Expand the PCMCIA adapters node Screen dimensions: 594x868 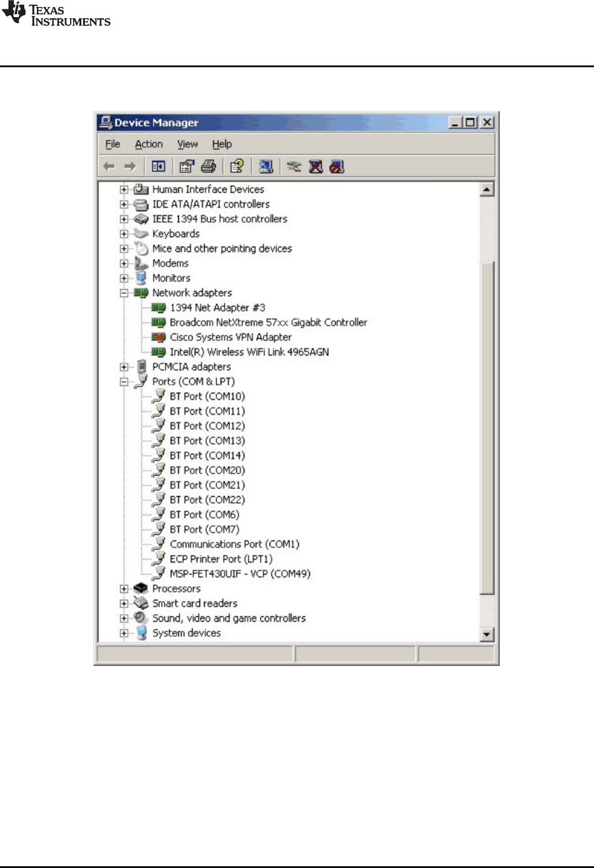pyautogui.click(x=124, y=366)
